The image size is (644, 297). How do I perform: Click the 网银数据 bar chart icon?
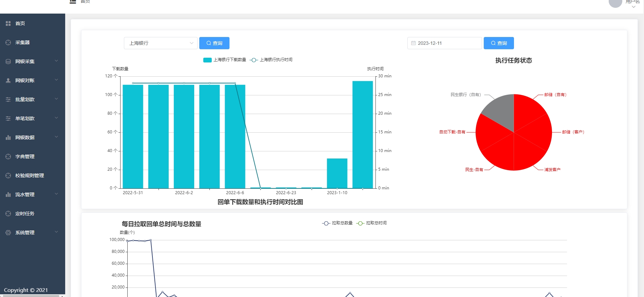click(8, 137)
